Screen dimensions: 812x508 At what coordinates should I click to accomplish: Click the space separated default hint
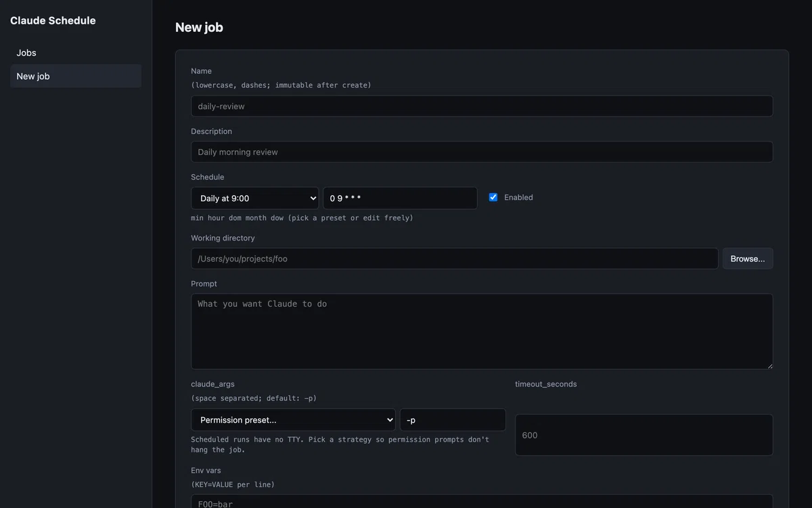tap(254, 398)
